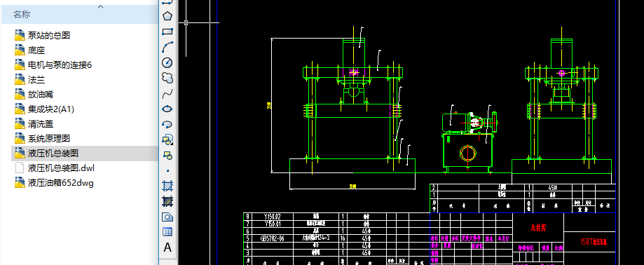Click the red 总装图 title block text
Viewport: 644px width, 265px height.
click(x=538, y=227)
